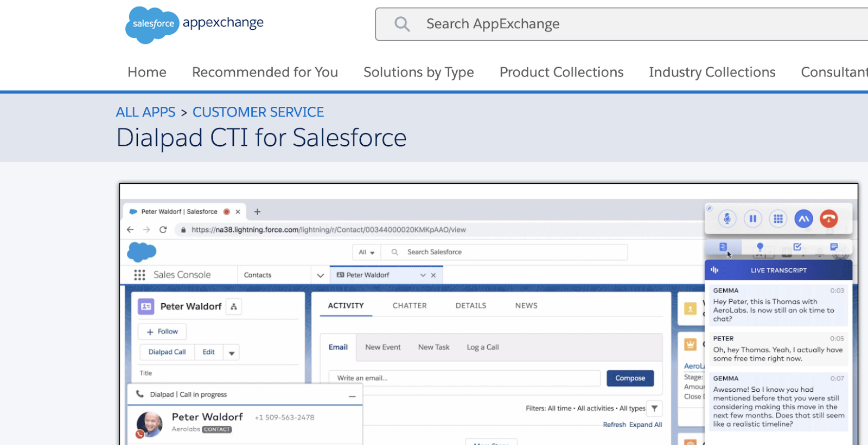Minimize the Dialpad call-in-progress panel
868x445 pixels.
pyautogui.click(x=352, y=397)
